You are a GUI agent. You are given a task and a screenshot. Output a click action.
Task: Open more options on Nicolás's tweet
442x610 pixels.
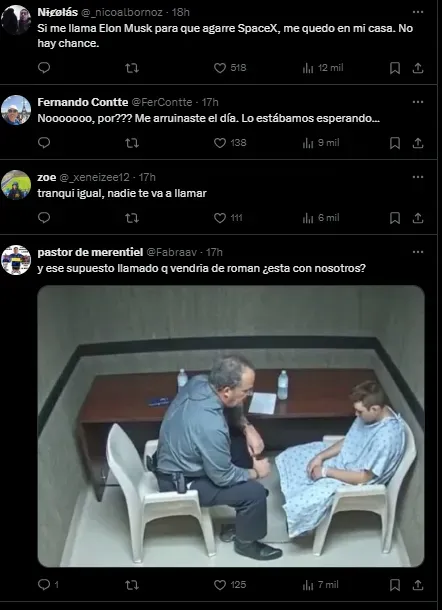418,12
